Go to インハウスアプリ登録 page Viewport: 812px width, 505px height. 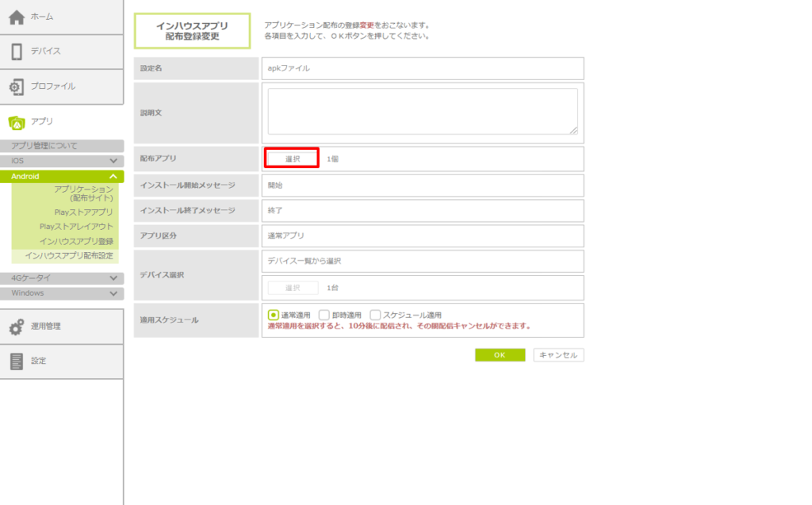point(76,241)
